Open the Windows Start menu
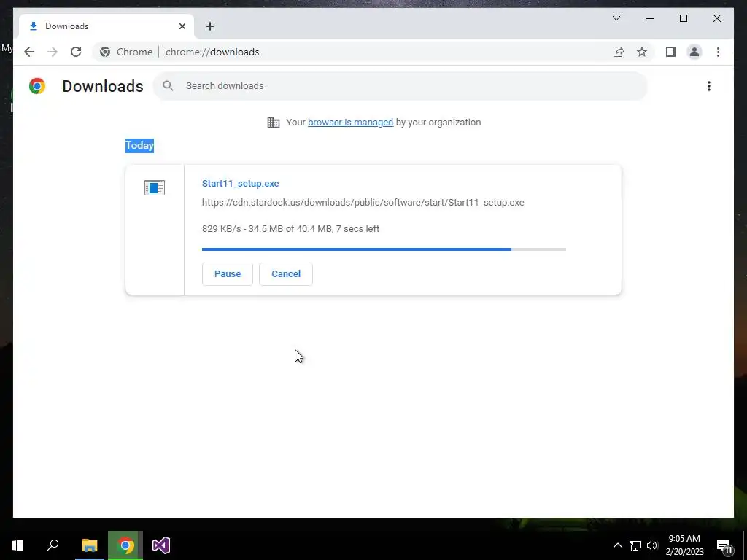 [18, 545]
